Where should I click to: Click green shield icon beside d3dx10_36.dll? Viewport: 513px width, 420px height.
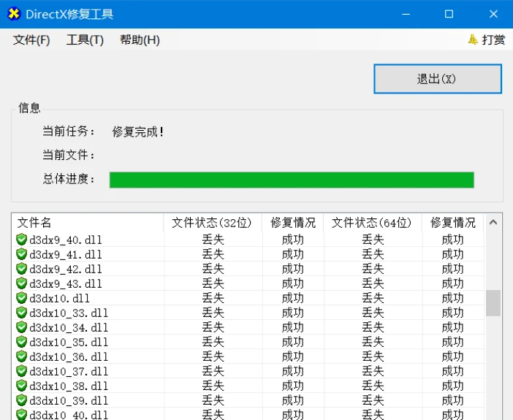pos(21,356)
